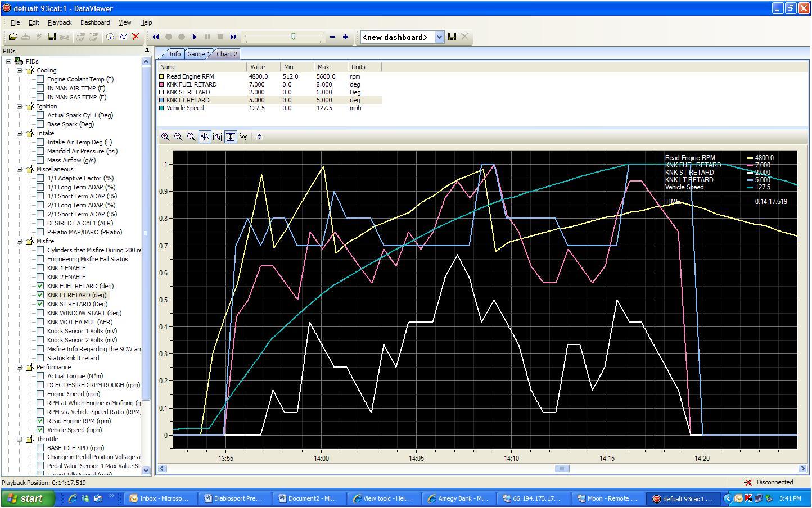The height and width of the screenshot is (508, 812).
Task: Activate the zoom-to-selection tool
Action: point(218,137)
